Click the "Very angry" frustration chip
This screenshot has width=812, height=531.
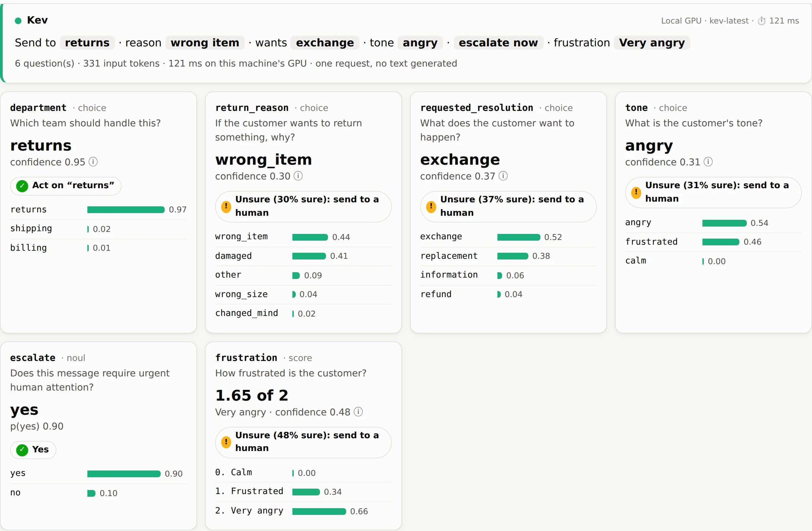pyautogui.click(x=652, y=43)
